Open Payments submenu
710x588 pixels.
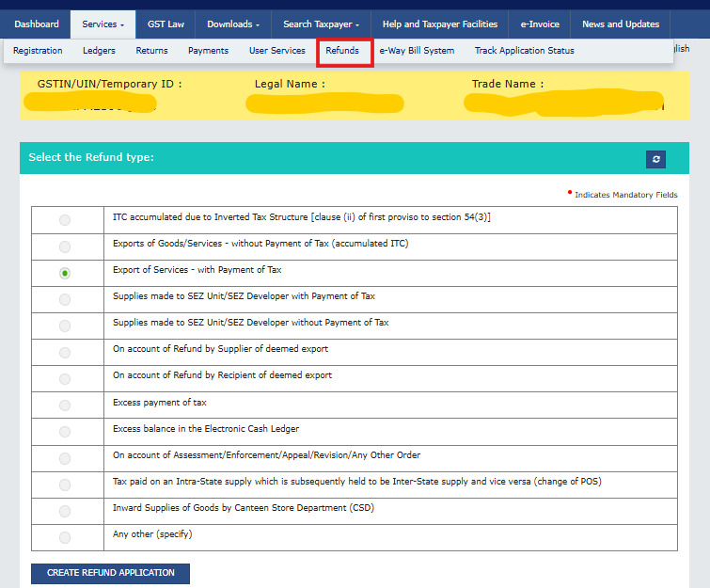point(208,50)
